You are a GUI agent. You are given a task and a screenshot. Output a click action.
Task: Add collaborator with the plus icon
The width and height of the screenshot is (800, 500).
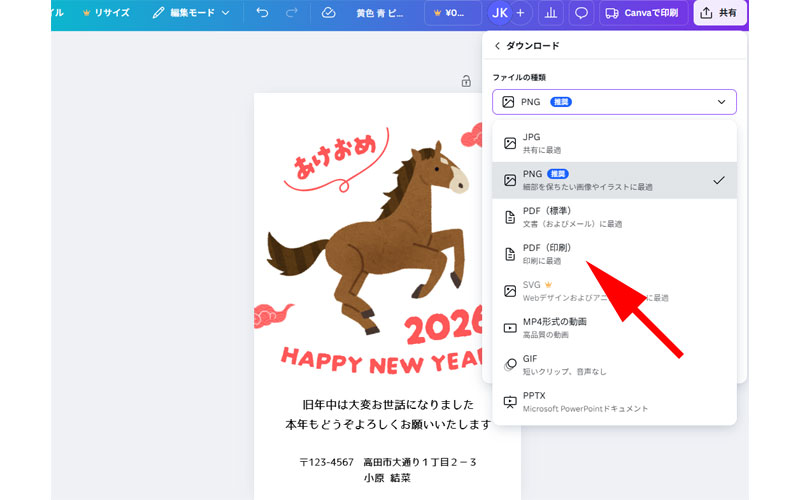point(520,13)
